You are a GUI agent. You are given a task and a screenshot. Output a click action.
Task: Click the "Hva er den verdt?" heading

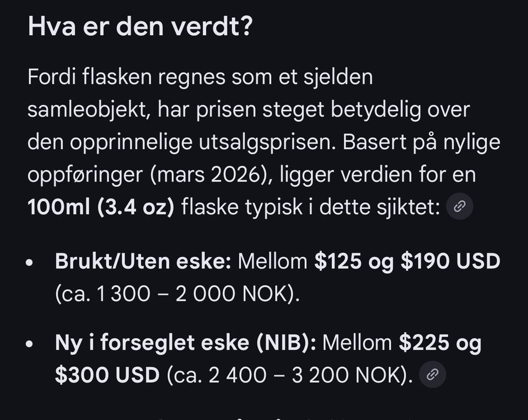(x=140, y=26)
